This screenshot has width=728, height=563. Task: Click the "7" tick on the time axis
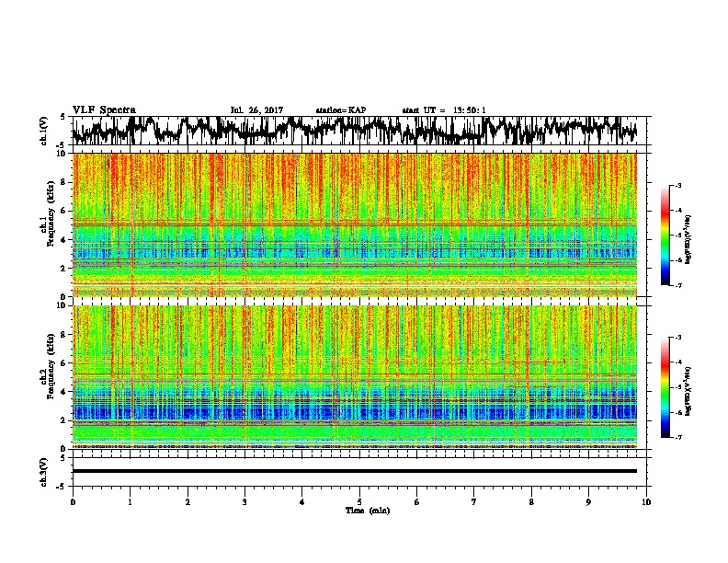474,502
